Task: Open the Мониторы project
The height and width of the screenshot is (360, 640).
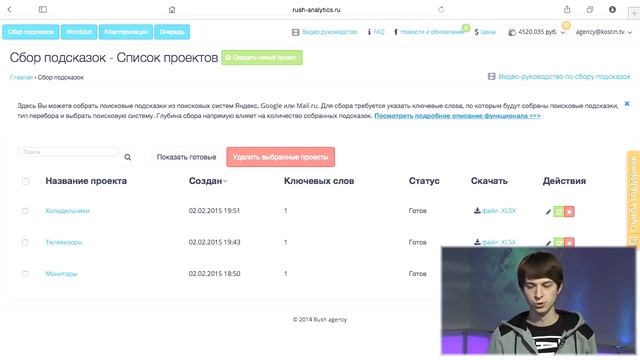Action: click(61, 274)
